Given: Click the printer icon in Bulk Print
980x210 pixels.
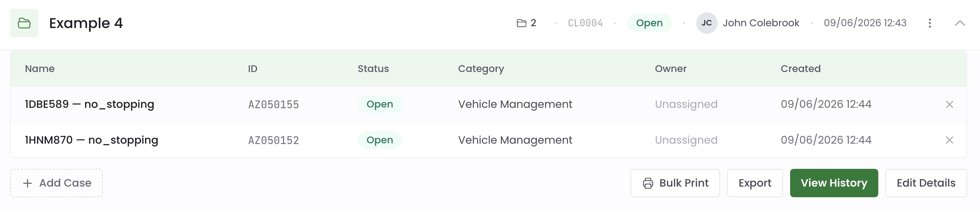Looking at the screenshot, I should click(648, 183).
